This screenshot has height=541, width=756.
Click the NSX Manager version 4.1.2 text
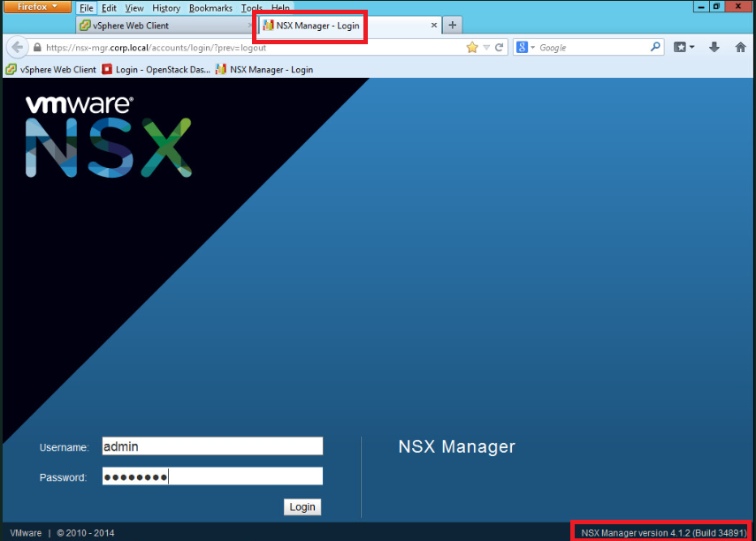point(663,533)
